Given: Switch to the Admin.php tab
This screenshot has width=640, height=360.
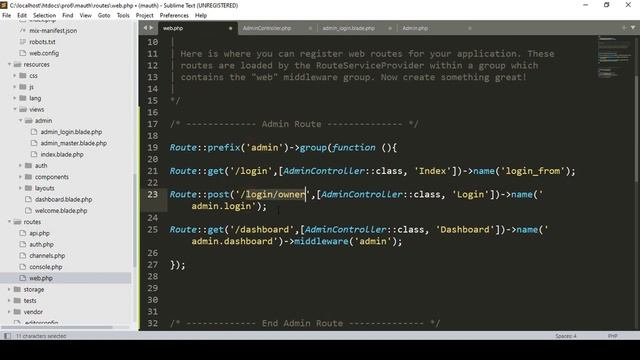Looking at the screenshot, I should pyautogui.click(x=415, y=28).
